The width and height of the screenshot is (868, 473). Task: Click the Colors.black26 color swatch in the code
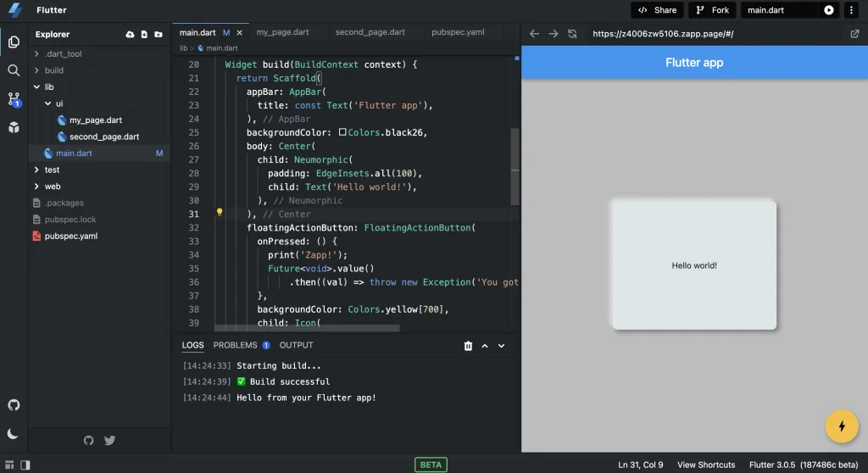point(342,133)
